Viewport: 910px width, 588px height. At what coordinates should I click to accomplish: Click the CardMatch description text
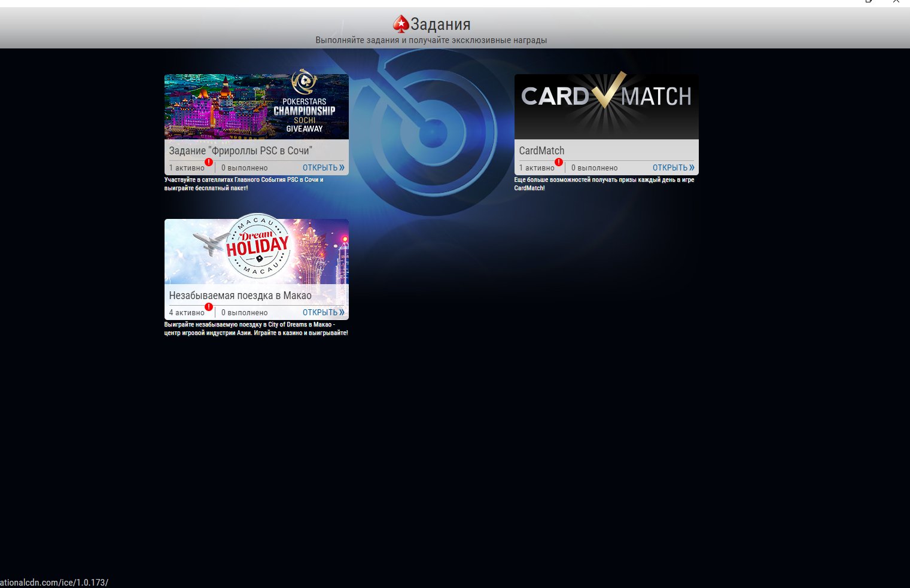coord(604,184)
